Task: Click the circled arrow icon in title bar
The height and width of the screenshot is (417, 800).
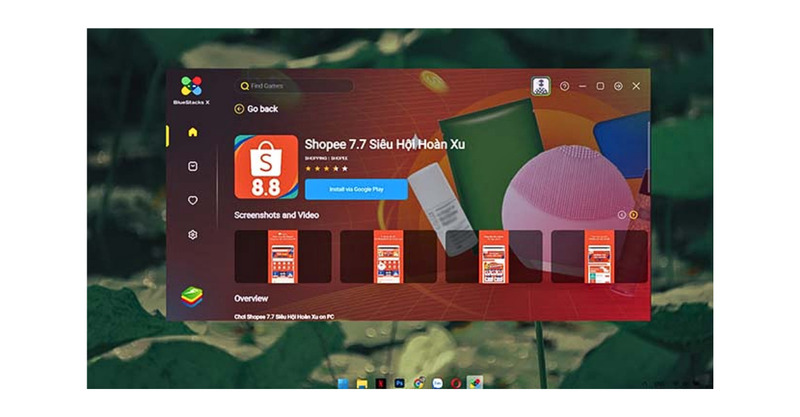Action: (x=618, y=86)
